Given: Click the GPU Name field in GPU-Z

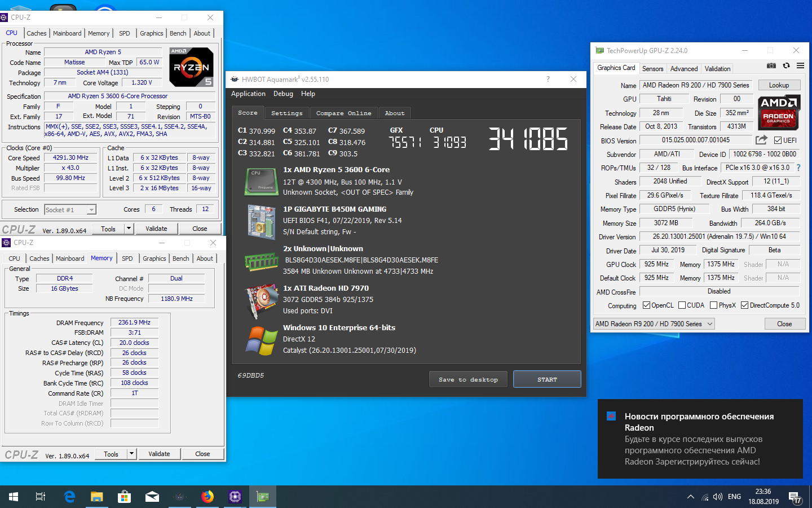Looking at the screenshot, I should (696, 85).
